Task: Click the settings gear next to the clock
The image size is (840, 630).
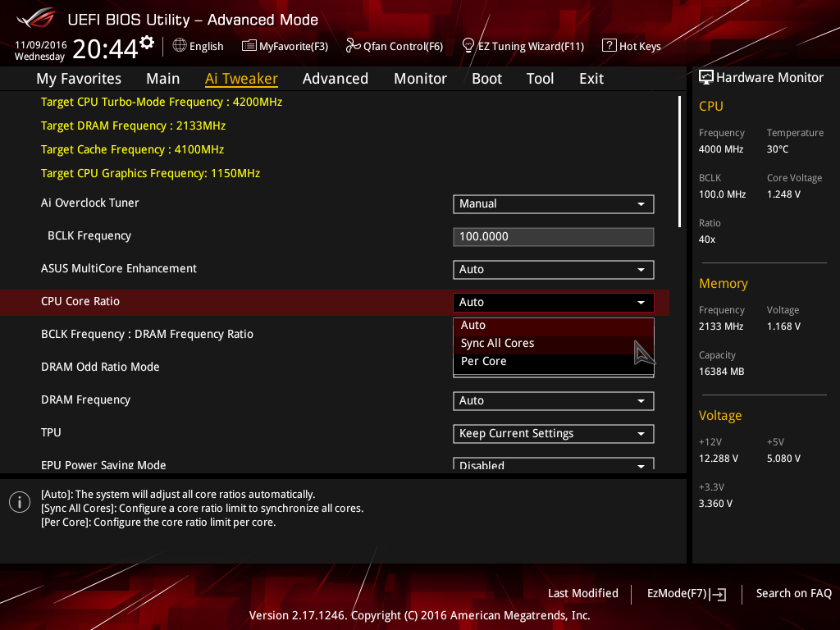Action: coord(147,43)
